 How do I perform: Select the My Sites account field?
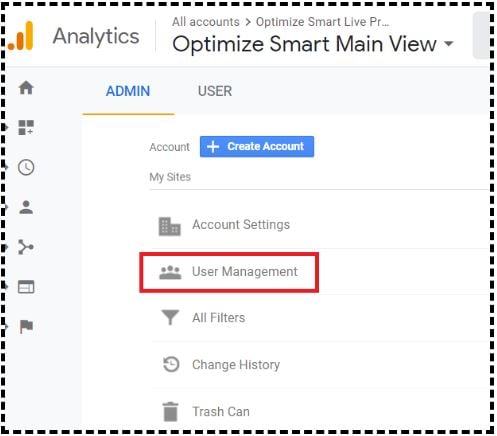[318, 177]
